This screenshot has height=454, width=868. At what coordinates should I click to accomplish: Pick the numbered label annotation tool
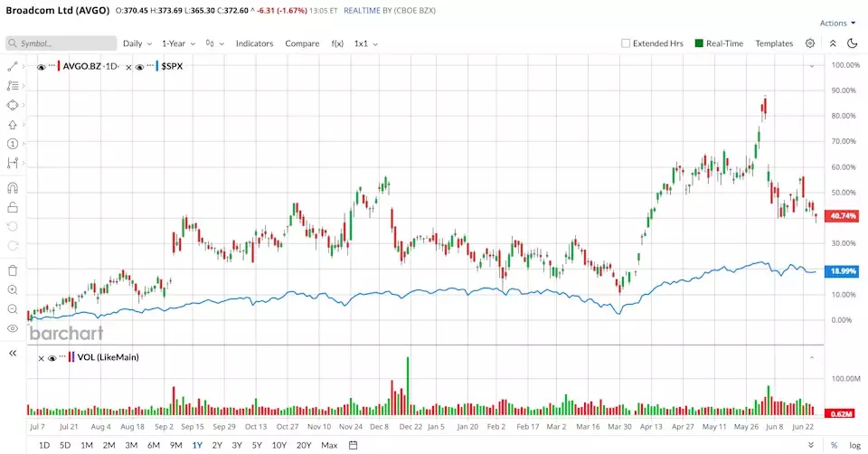[12, 144]
